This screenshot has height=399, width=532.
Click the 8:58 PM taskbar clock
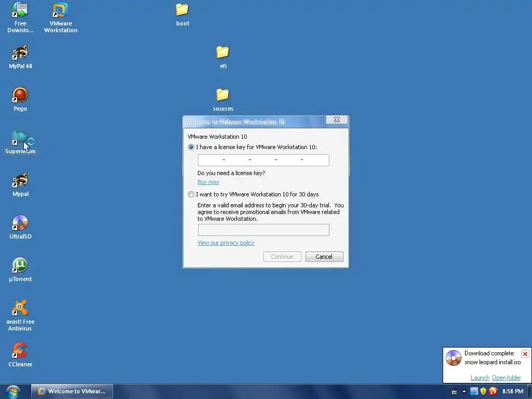[x=513, y=392]
